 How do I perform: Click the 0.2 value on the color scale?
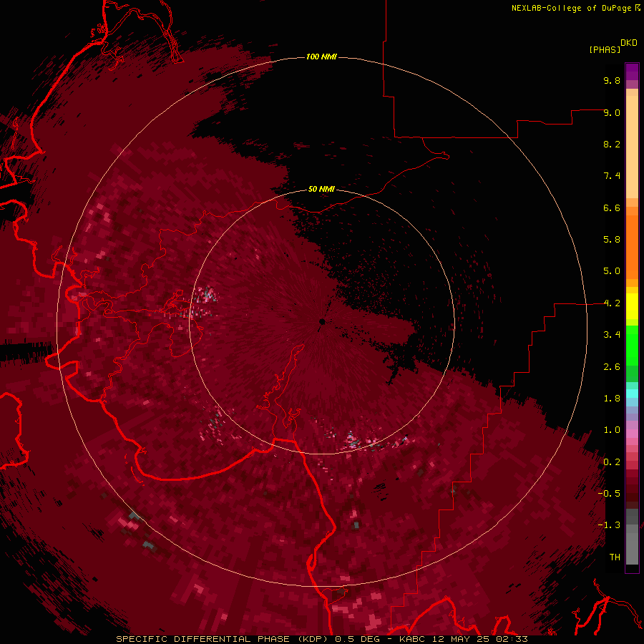click(x=612, y=462)
